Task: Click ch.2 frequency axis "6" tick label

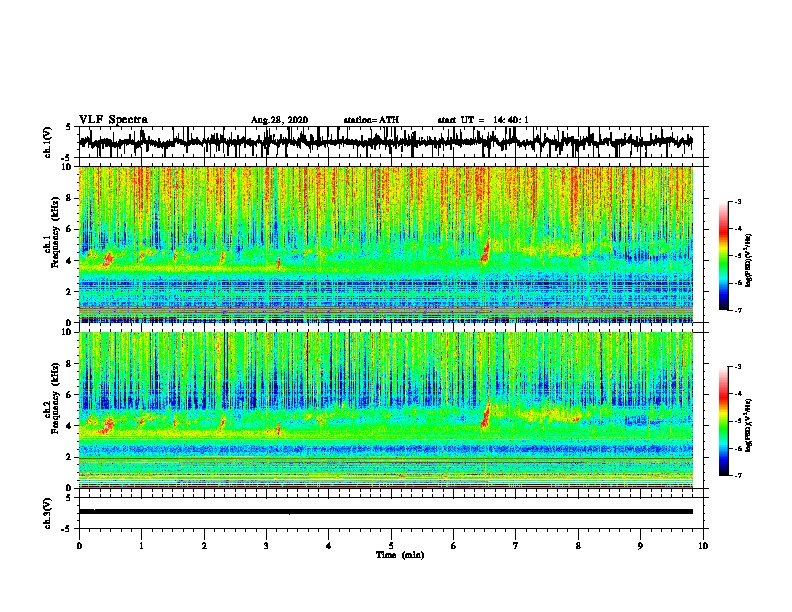Action: tap(70, 395)
